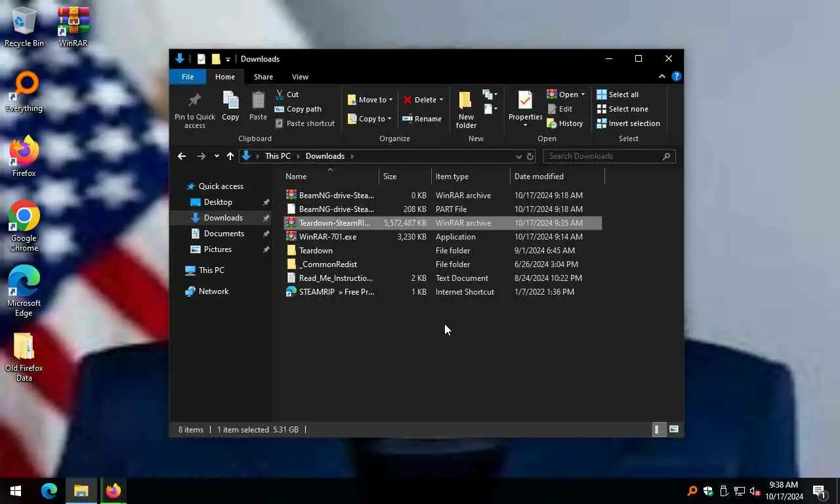Expand the Properties dropdown arrow
840x504 pixels.
click(x=525, y=125)
